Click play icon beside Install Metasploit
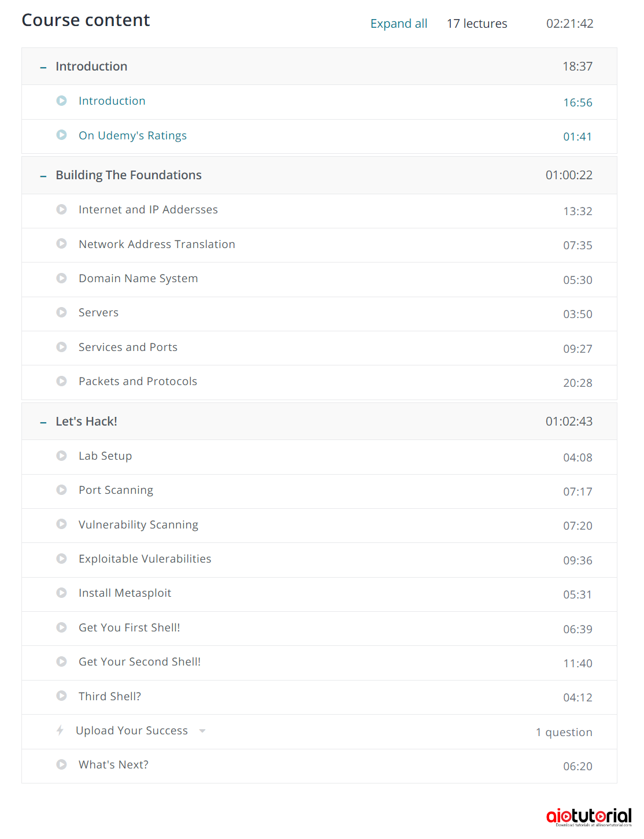 click(61, 593)
